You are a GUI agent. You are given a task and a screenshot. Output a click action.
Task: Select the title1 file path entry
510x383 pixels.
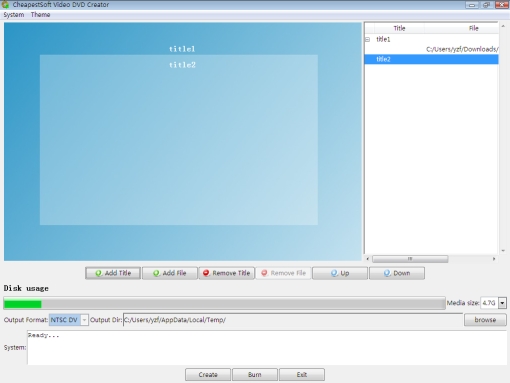click(x=462, y=49)
